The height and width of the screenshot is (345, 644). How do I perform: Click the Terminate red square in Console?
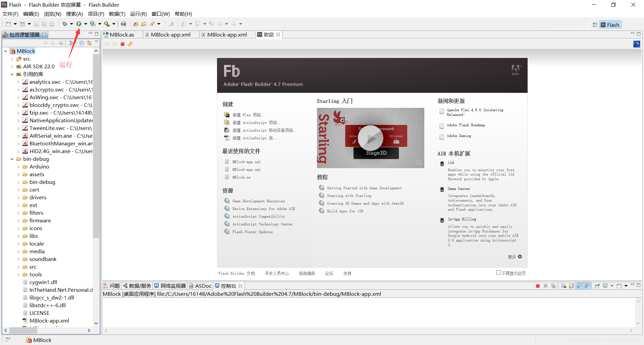[538, 286]
